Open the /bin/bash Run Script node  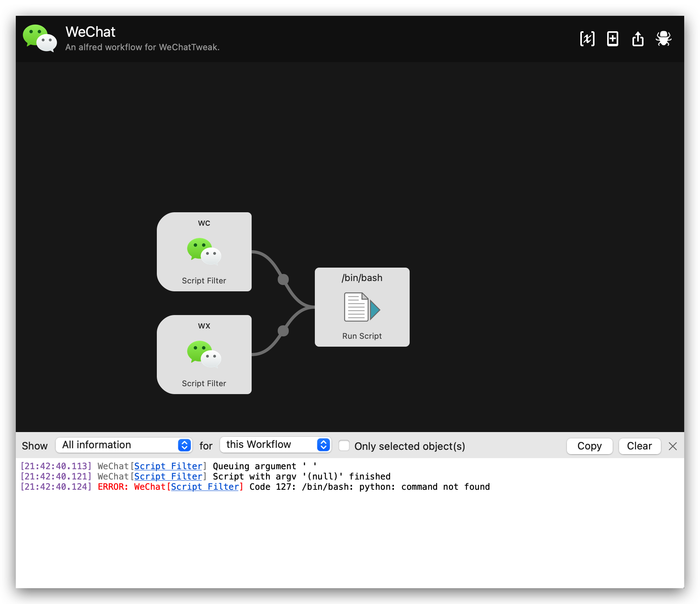click(x=361, y=307)
